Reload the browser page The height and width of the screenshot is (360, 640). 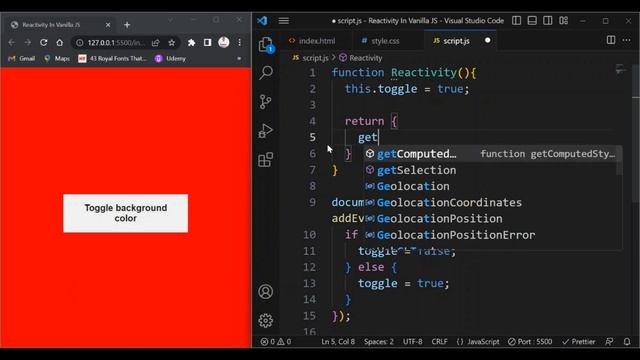point(44,42)
